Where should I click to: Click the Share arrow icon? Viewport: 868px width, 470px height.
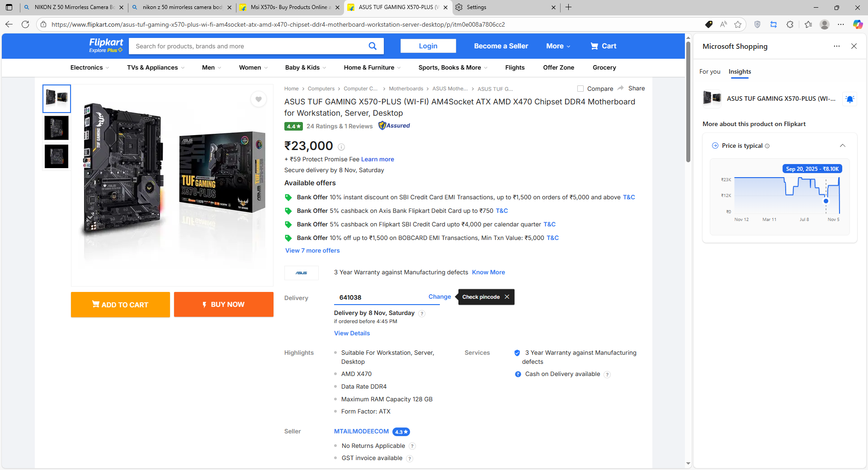point(621,88)
